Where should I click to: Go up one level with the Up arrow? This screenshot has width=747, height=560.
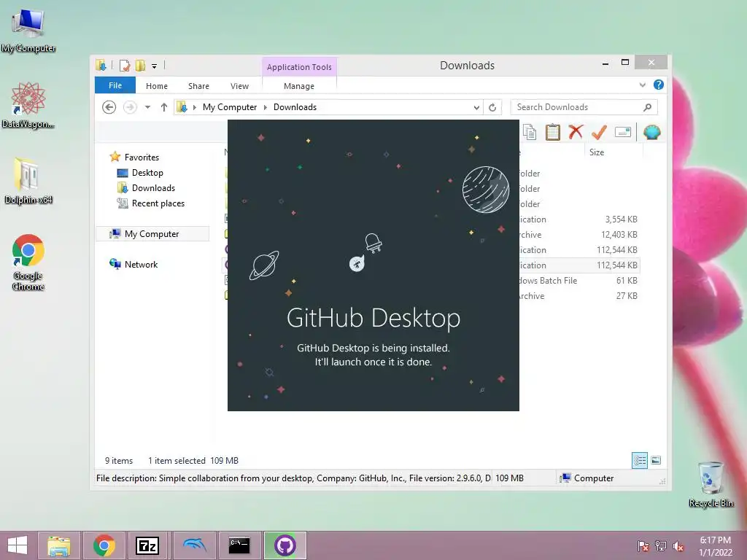click(x=164, y=107)
